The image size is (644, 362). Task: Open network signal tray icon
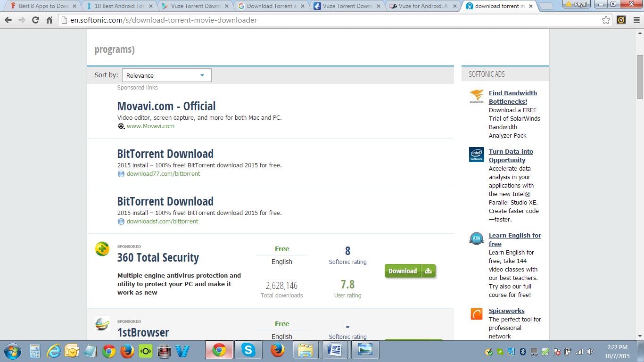(579, 352)
